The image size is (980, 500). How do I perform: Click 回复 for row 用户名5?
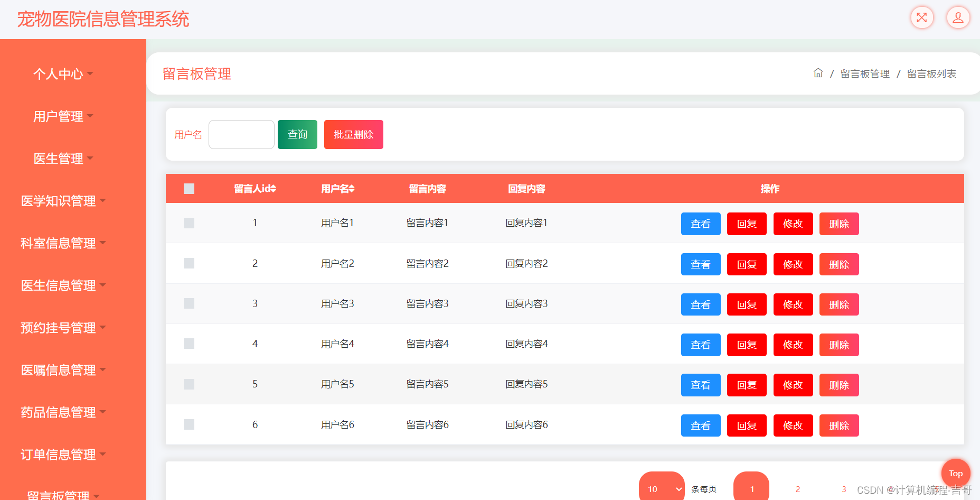[x=747, y=385]
